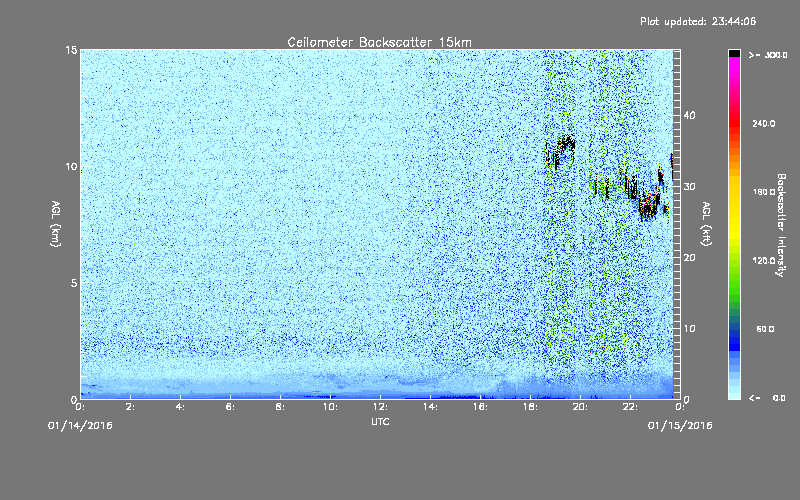Click the Backscatter Intensity colorbar label

click(x=780, y=225)
